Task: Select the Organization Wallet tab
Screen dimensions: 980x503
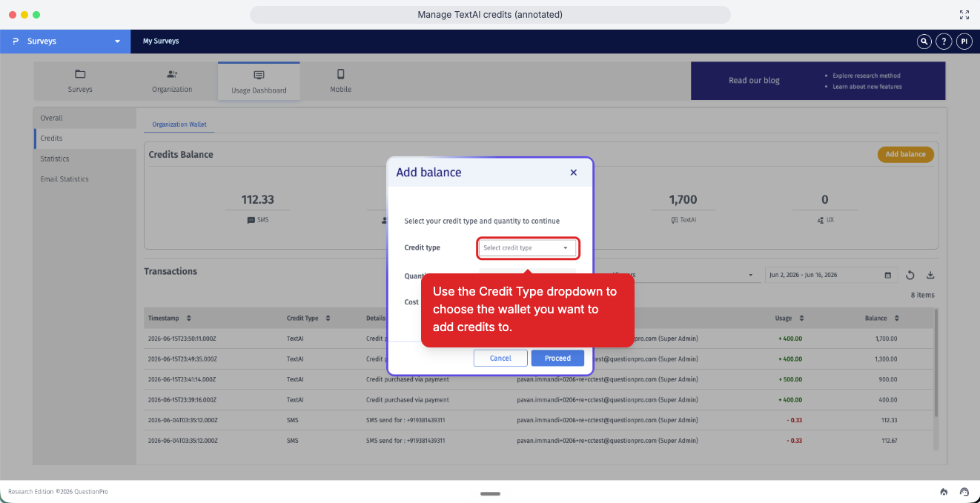Action: coord(179,124)
